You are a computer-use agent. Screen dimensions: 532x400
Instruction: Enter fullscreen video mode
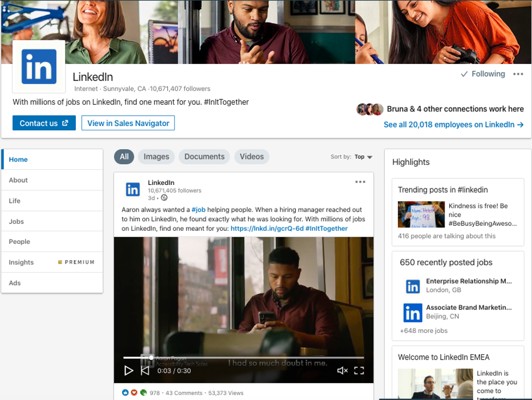tap(359, 371)
